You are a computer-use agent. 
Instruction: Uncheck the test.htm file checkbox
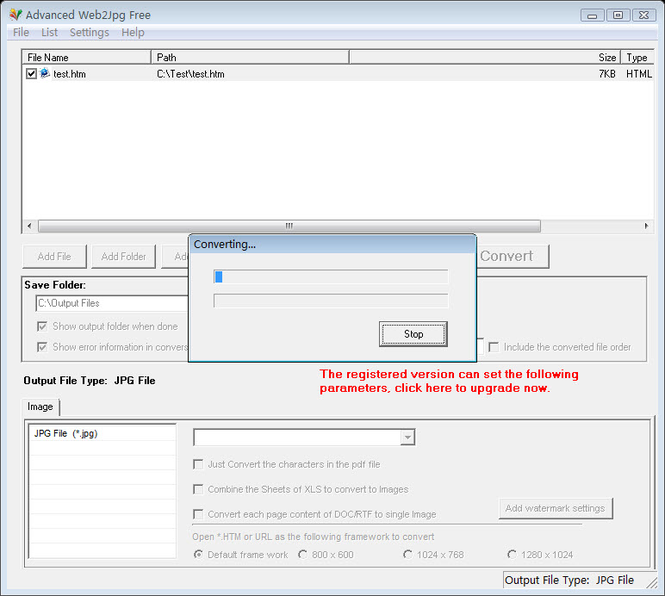[32, 74]
